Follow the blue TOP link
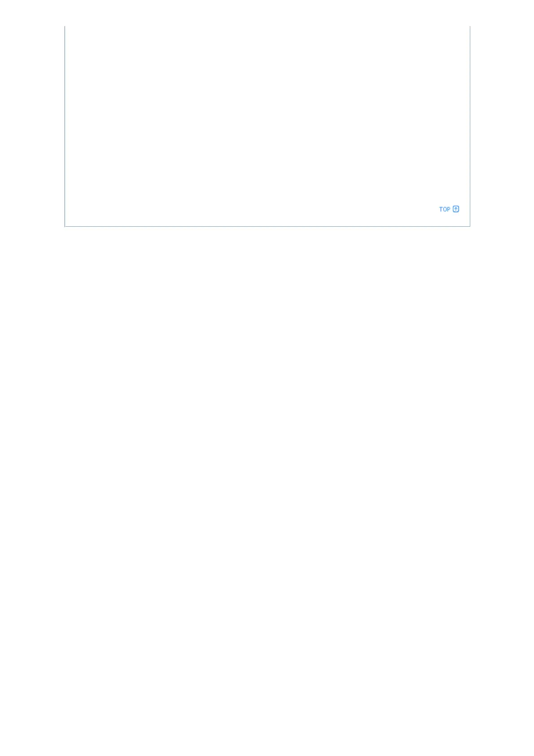The width and height of the screenshot is (534, 756). point(445,209)
